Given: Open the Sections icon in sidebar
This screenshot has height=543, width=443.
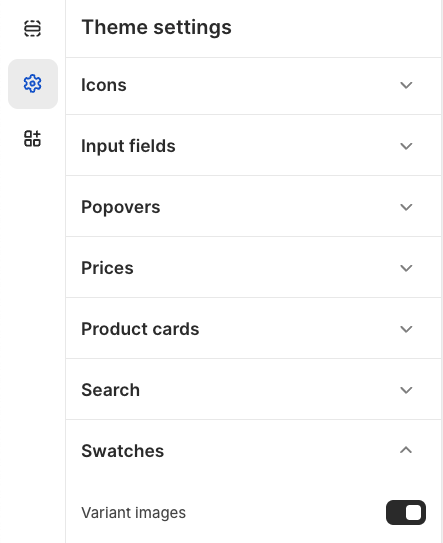Looking at the screenshot, I should coord(33,28).
